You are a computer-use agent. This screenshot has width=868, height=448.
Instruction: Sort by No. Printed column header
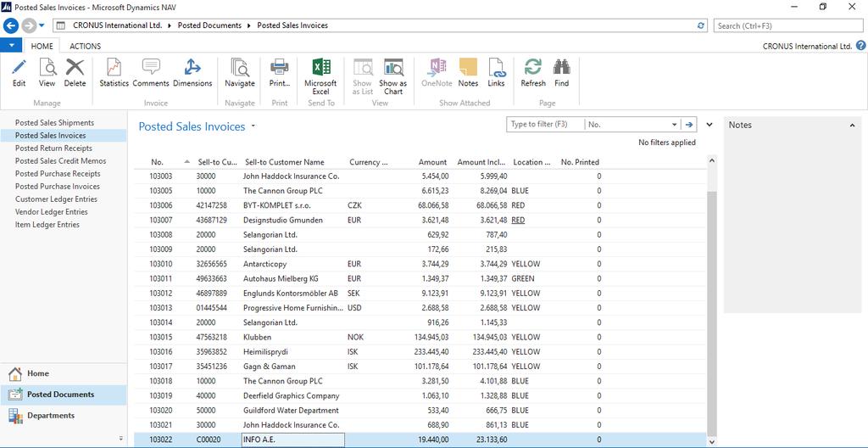tap(580, 162)
